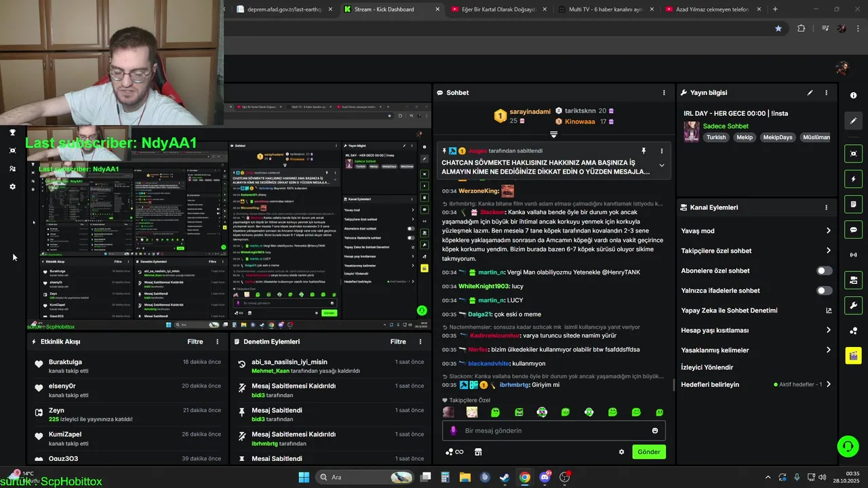The width and height of the screenshot is (868, 488).
Task: Click the taskbar Ara search box
Action: (x=365, y=477)
